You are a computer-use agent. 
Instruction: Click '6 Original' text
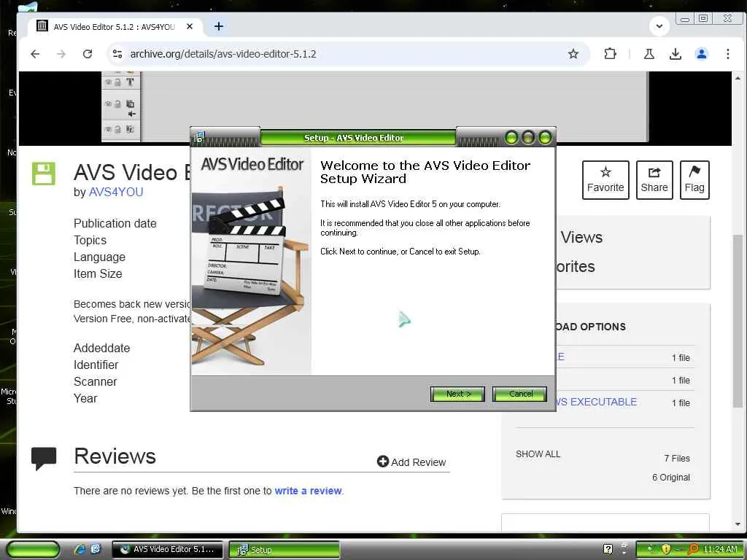[x=671, y=477]
